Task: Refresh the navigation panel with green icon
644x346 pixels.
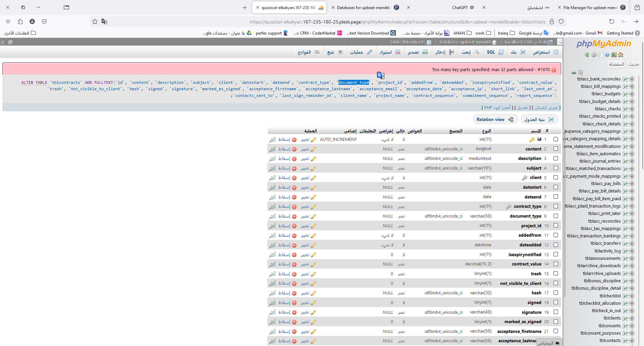Action: (587, 55)
